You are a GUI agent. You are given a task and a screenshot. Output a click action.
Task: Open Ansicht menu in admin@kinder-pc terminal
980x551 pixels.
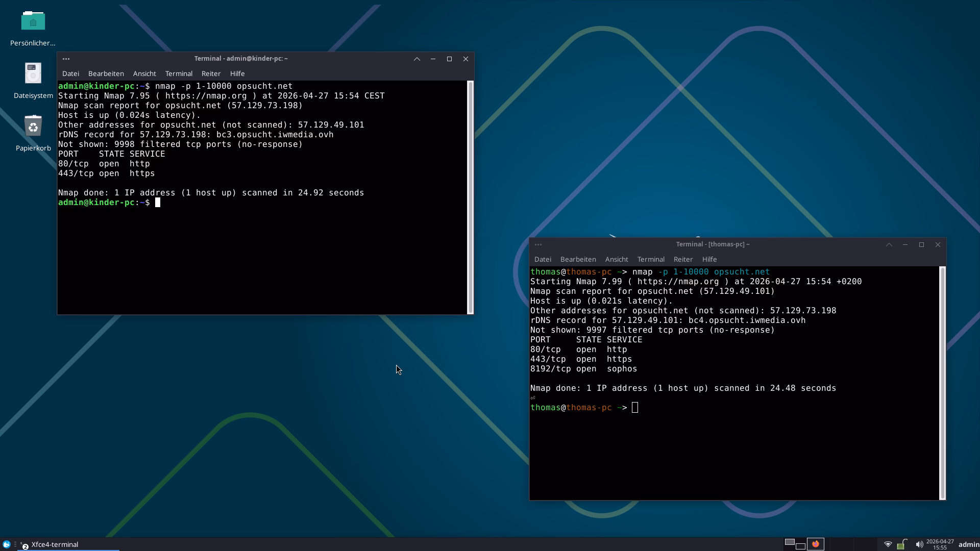click(x=144, y=73)
